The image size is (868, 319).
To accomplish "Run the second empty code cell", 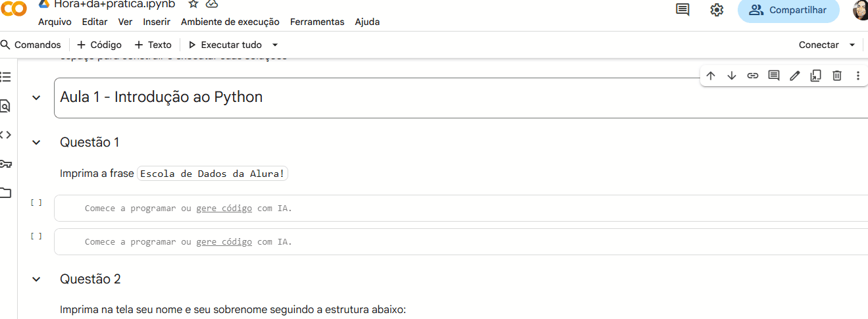I will coord(36,236).
